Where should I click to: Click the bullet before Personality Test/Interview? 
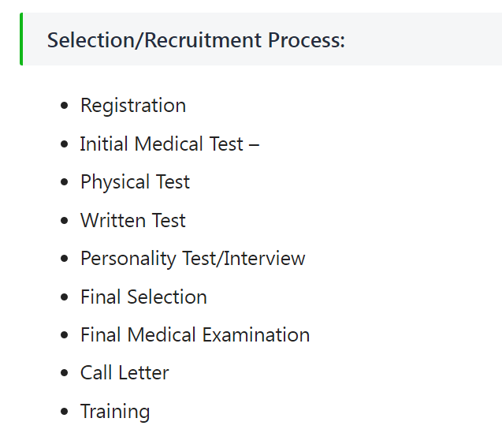(x=65, y=259)
